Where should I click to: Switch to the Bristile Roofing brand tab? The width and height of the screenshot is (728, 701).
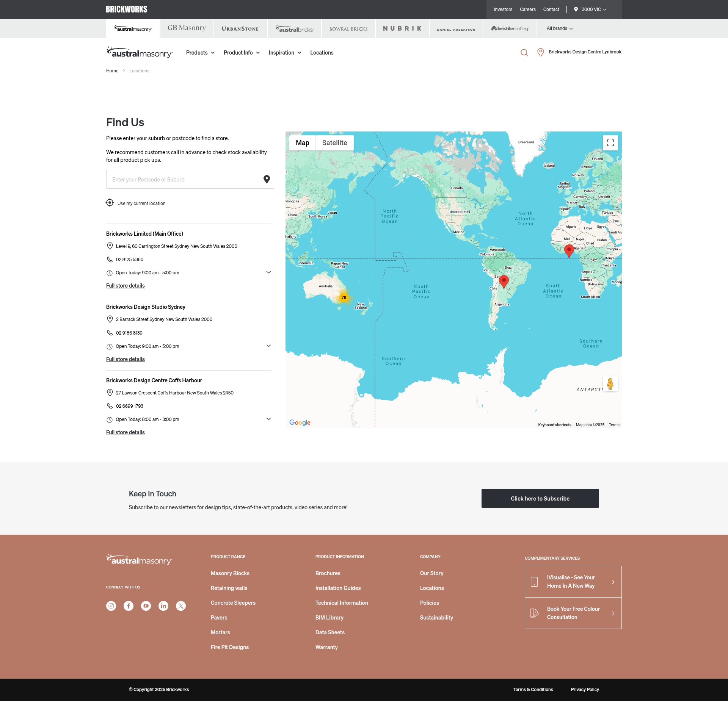[x=510, y=28]
